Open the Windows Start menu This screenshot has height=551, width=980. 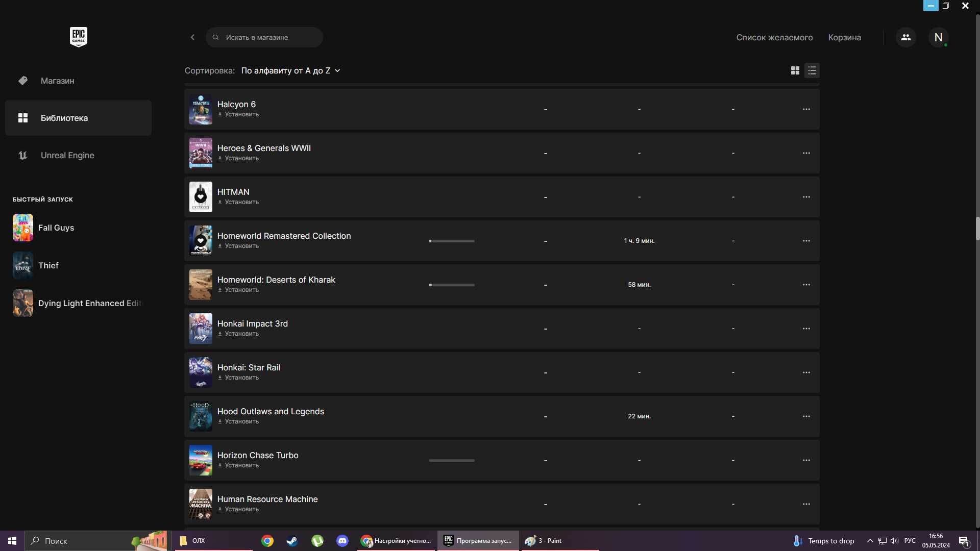click(x=12, y=541)
